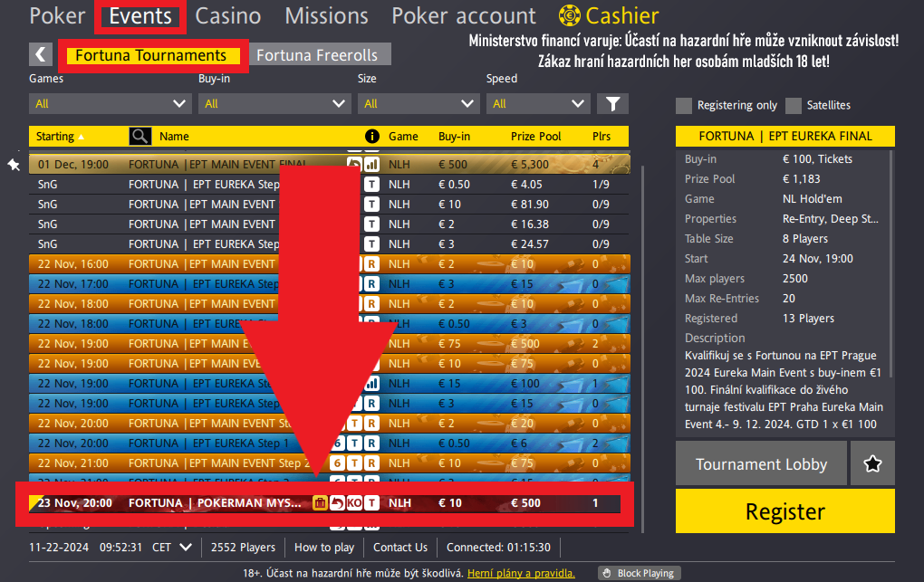Image resolution: width=924 pixels, height=582 pixels.
Task: Open the Missions tab
Action: click(x=326, y=16)
